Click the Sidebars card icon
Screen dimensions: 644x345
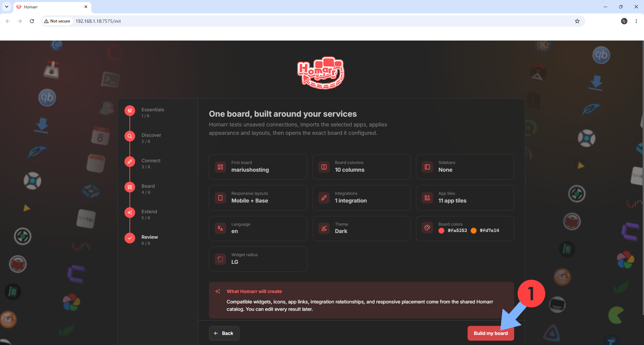427,167
